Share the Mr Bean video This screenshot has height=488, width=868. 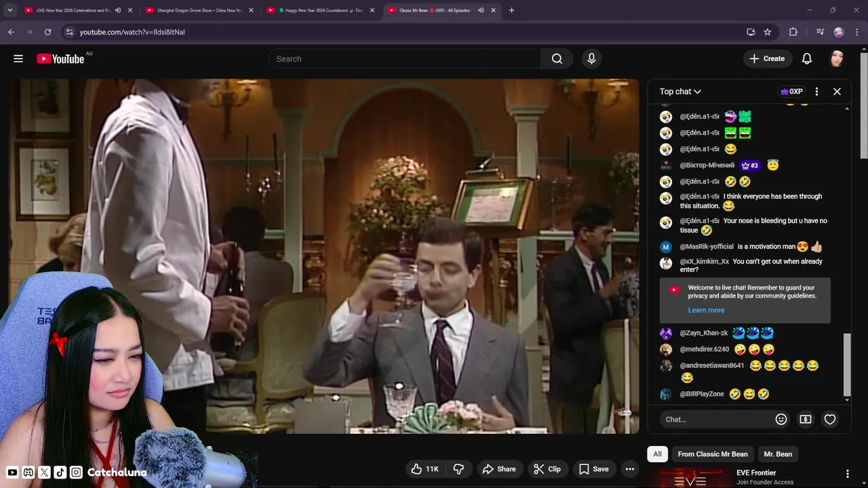[x=499, y=469]
